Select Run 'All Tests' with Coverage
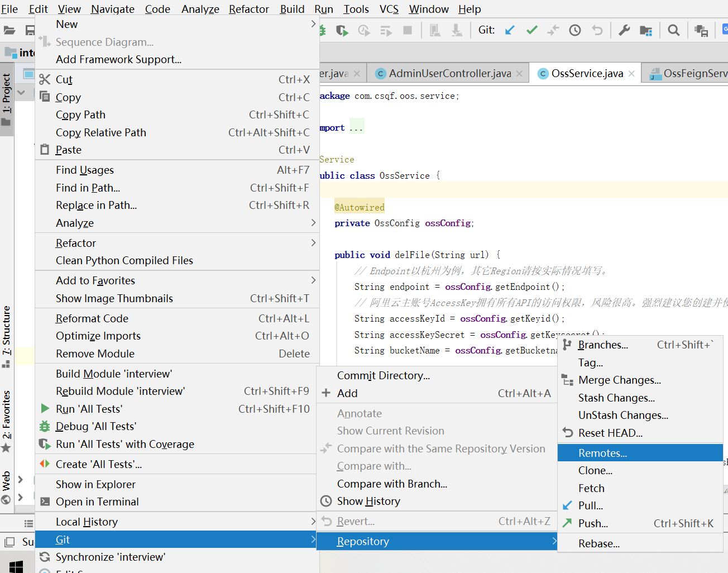 tap(177, 444)
